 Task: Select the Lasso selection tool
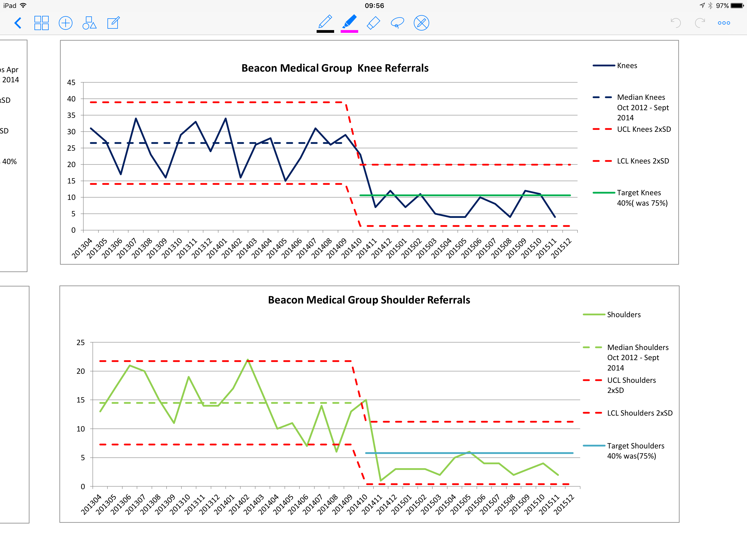pyautogui.click(x=397, y=23)
